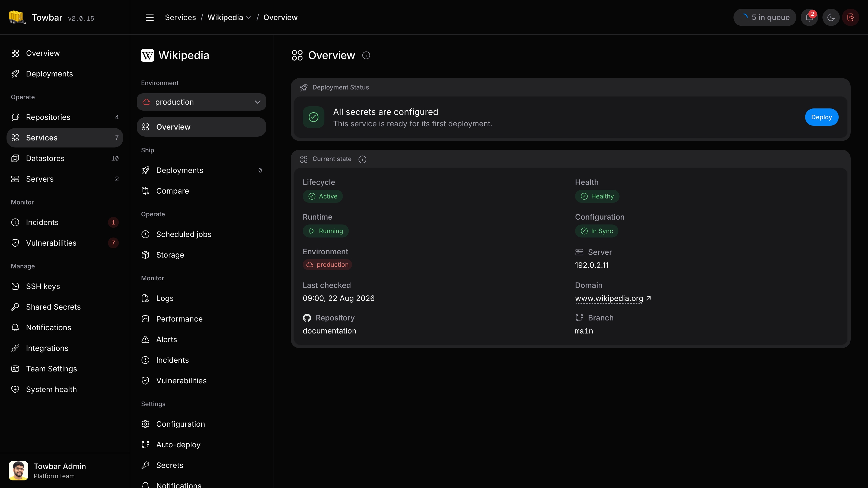Open Deployments in the Ship section
The image size is (868, 488).
tap(201, 171)
